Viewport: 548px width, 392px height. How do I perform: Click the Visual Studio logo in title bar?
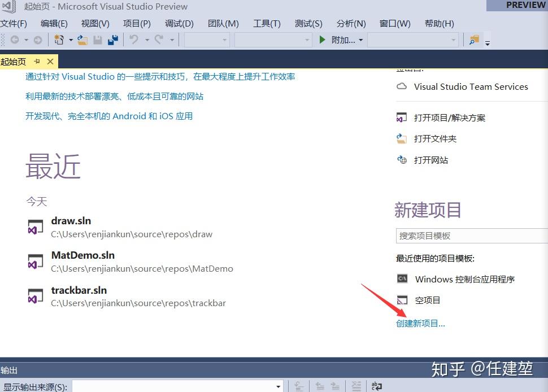pyautogui.click(x=8, y=6)
